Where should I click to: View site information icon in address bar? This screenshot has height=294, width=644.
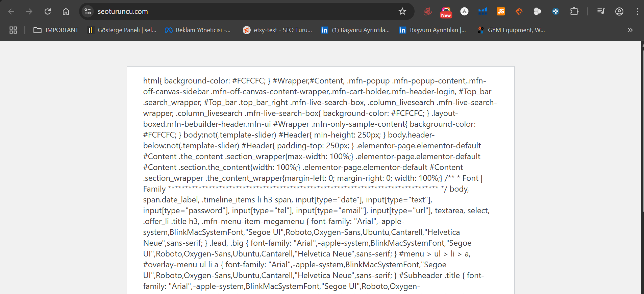88,11
